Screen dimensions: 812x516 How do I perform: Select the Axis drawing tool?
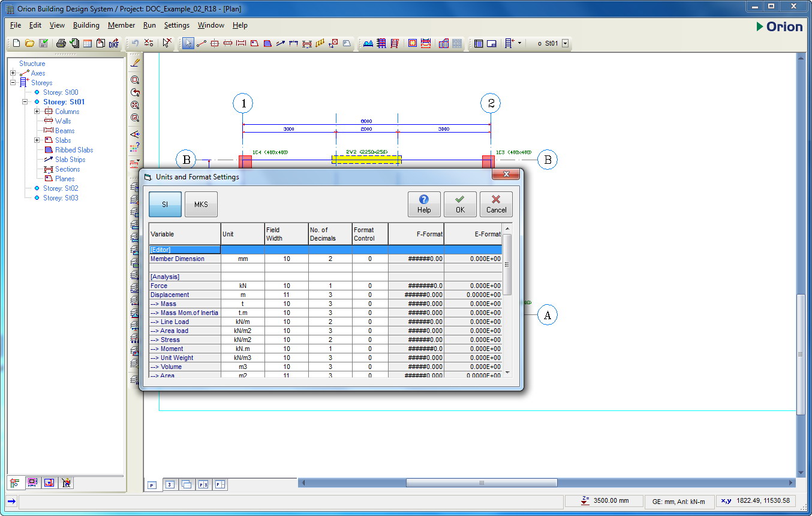click(202, 43)
